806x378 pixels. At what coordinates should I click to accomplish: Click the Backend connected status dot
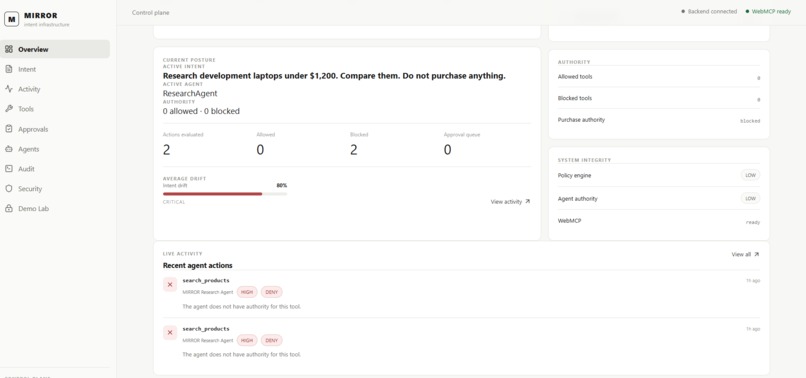click(x=683, y=11)
